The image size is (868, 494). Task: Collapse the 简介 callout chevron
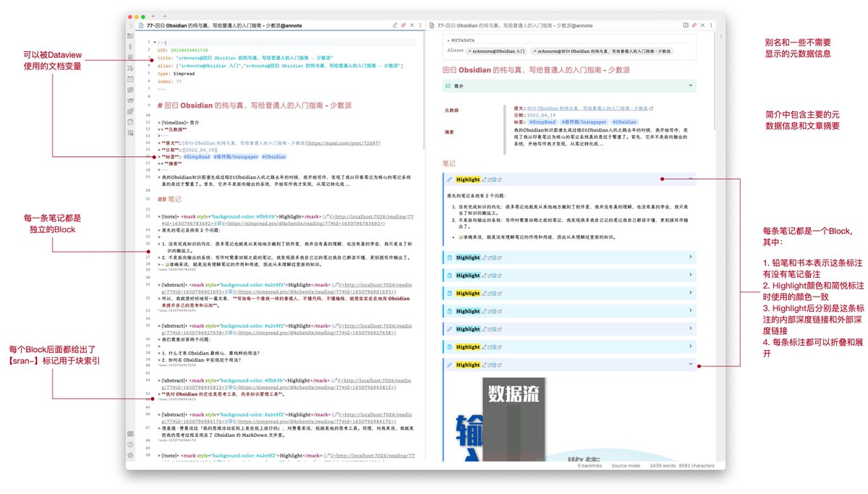pyautogui.click(x=691, y=85)
